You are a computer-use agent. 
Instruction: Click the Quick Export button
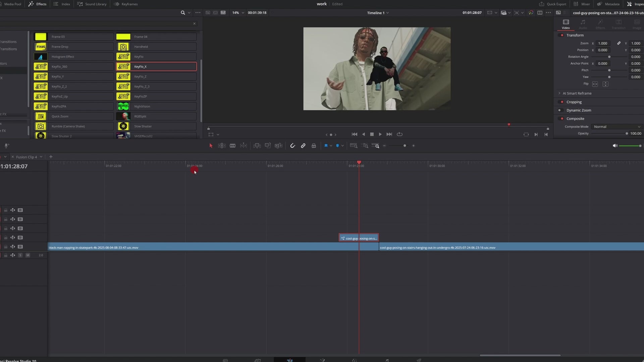click(552, 4)
